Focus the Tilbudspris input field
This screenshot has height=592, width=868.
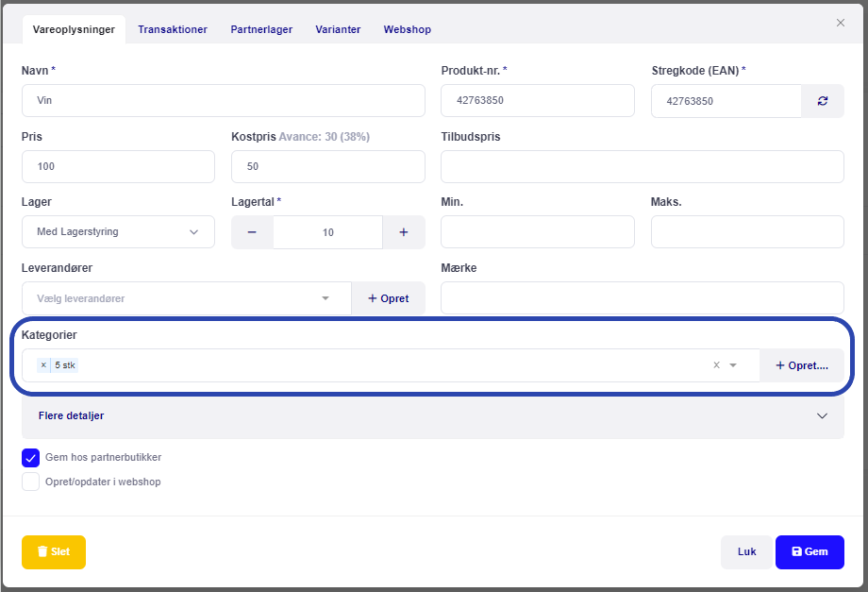click(643, 166)
